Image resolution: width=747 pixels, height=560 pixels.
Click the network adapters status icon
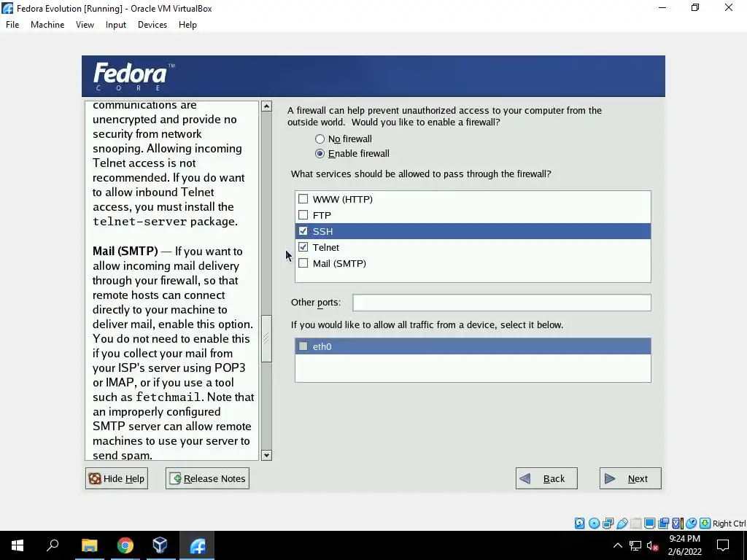pos(608,524)
